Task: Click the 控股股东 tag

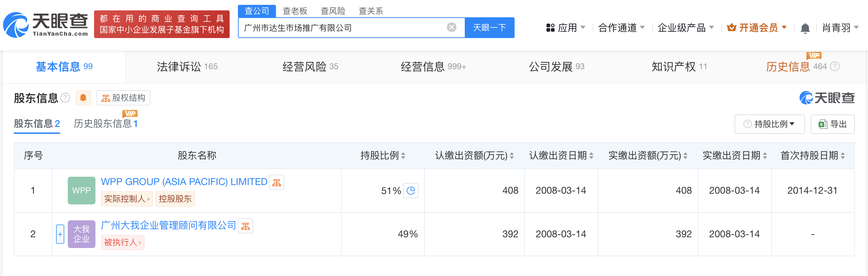Action: (x=175, y=199)
